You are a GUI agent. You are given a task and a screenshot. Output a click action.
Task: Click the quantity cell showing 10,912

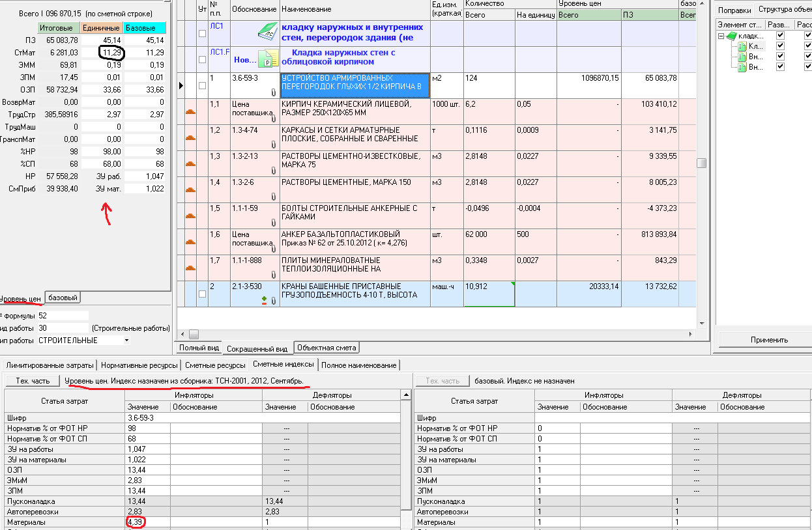(489, 294)
